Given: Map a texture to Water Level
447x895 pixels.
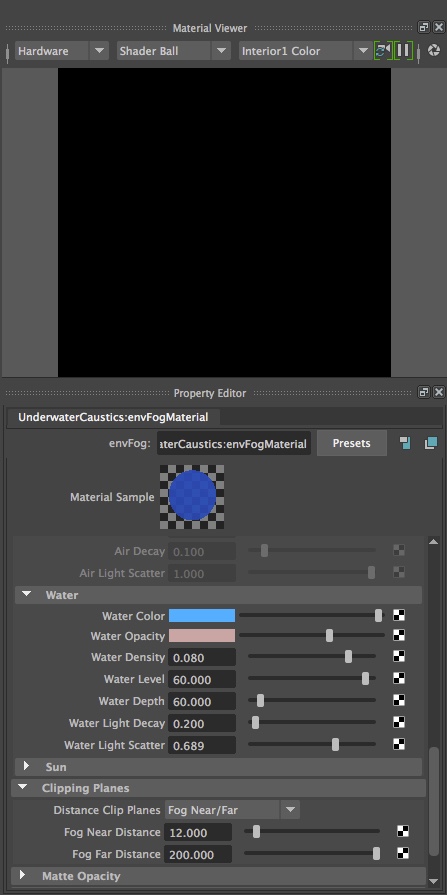Looking at the screenshot, I should tap(399, 678).
